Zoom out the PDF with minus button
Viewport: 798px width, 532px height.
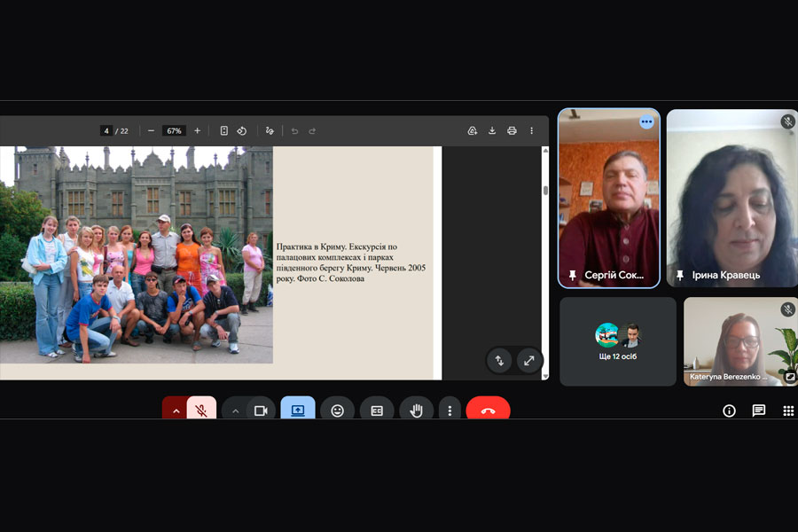tap(151, 131)
